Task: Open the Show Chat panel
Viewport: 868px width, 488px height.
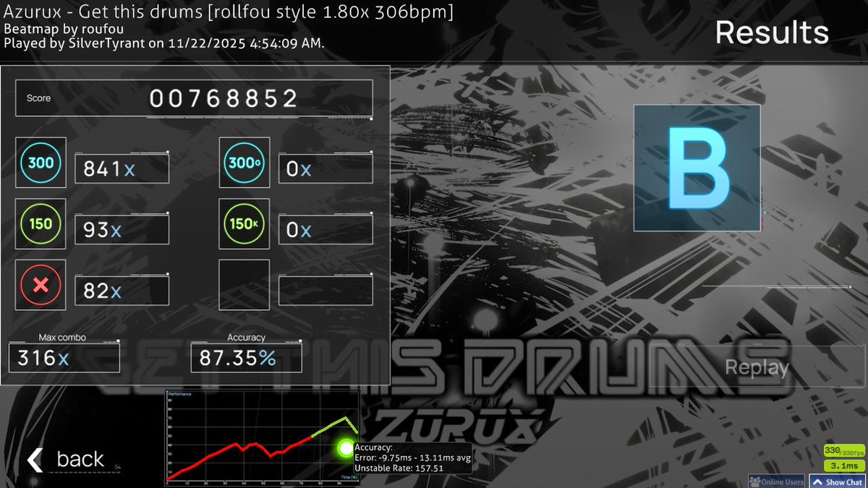Action: [x=837, y=481]
